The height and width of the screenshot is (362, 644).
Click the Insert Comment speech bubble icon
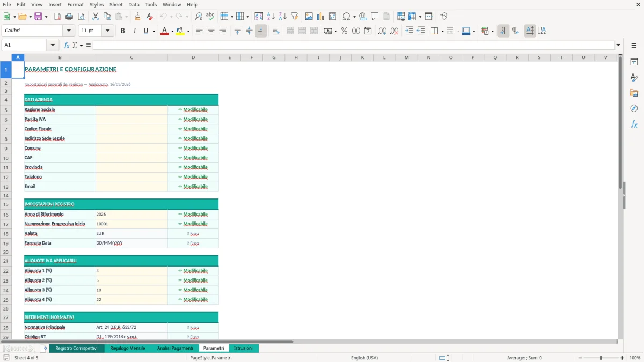point(375,17)
